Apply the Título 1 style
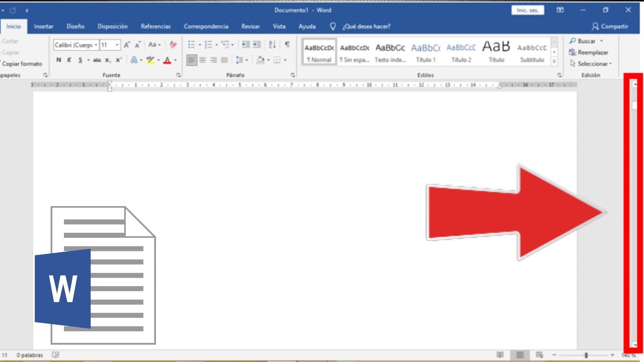Screen dimensions: 644x362 pyautogui.click(x=426, y=53)
